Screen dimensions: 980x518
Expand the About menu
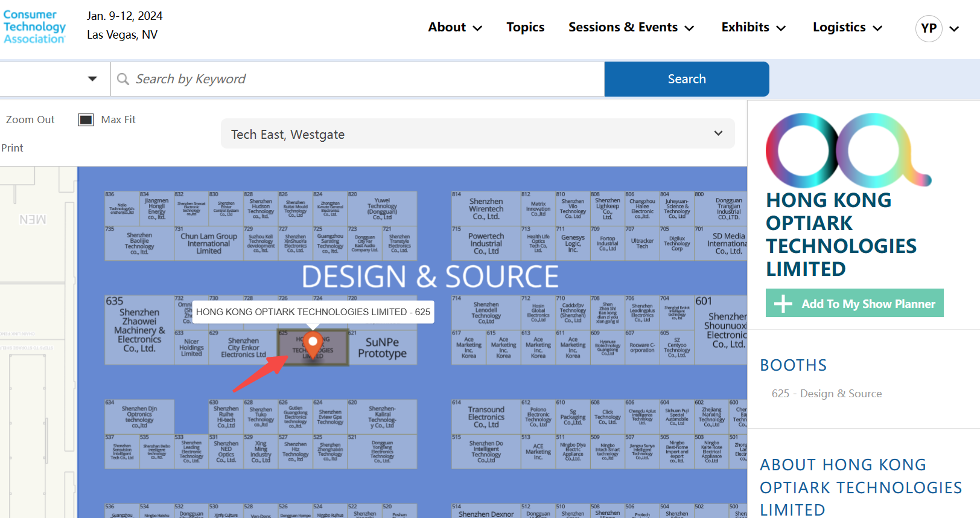pos(455,27)
